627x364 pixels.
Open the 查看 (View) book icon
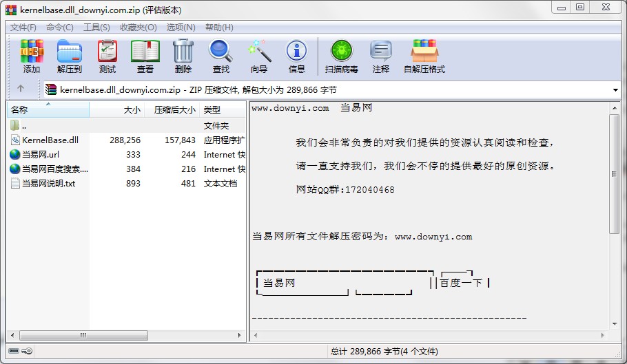(x=145, y=52)
